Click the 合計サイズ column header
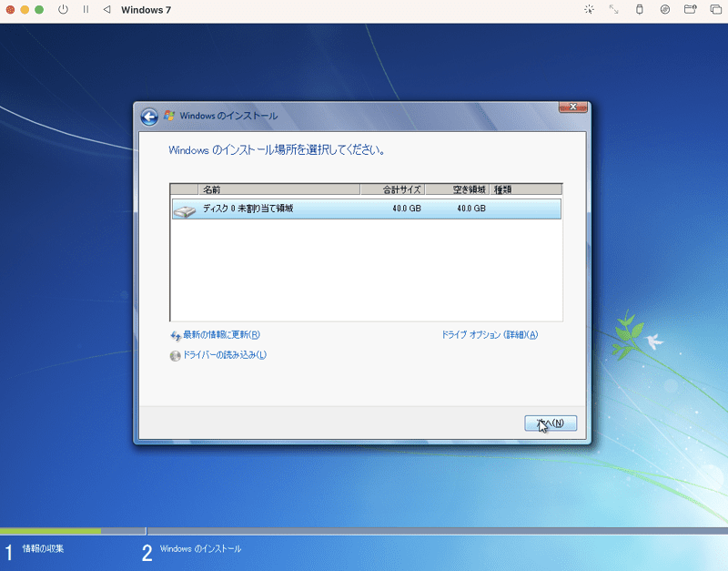Image resolution: width=728 pixels, height=571 pixels. click(393, 189)
